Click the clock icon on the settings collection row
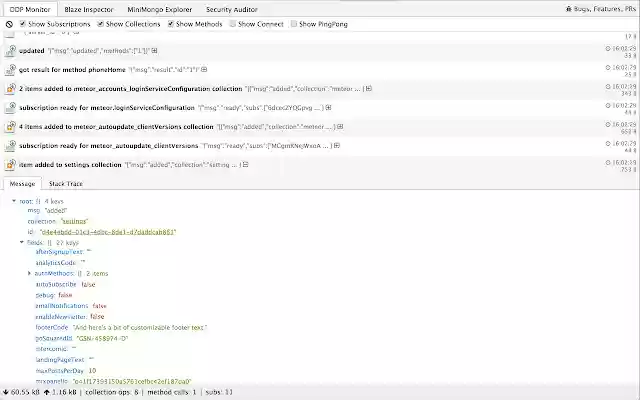The height and width of the screenshot is (400, 640). point(608,162)
